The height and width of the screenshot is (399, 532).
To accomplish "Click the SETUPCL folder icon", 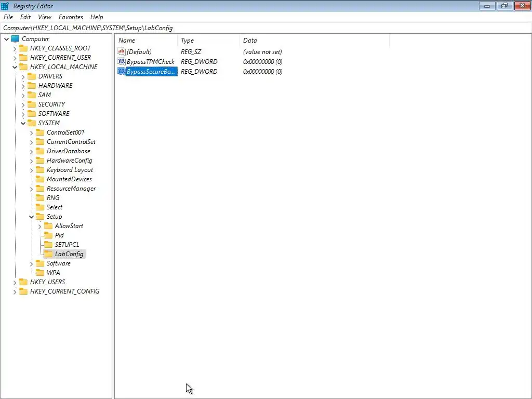I will 48,245.
